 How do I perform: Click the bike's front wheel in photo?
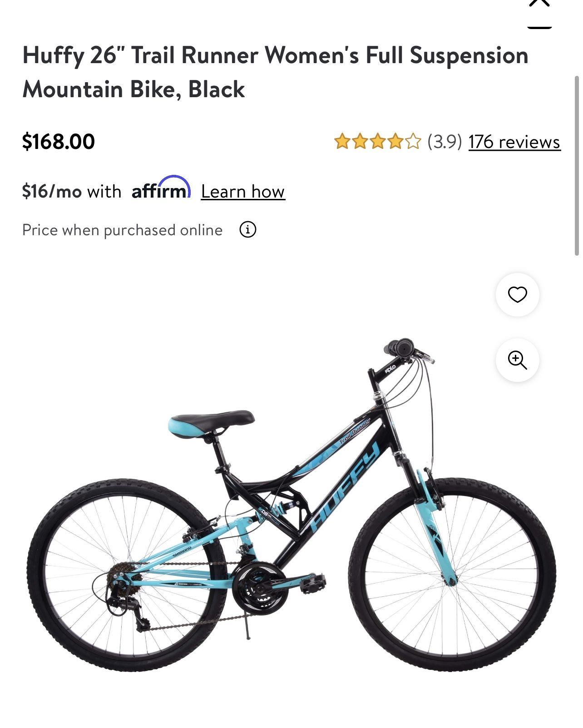coord(452,574)
